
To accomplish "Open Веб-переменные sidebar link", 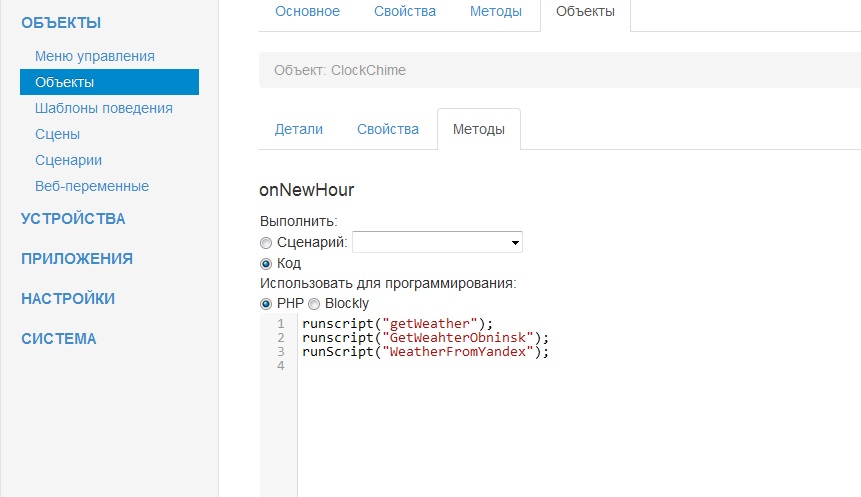I will (92, 186).
